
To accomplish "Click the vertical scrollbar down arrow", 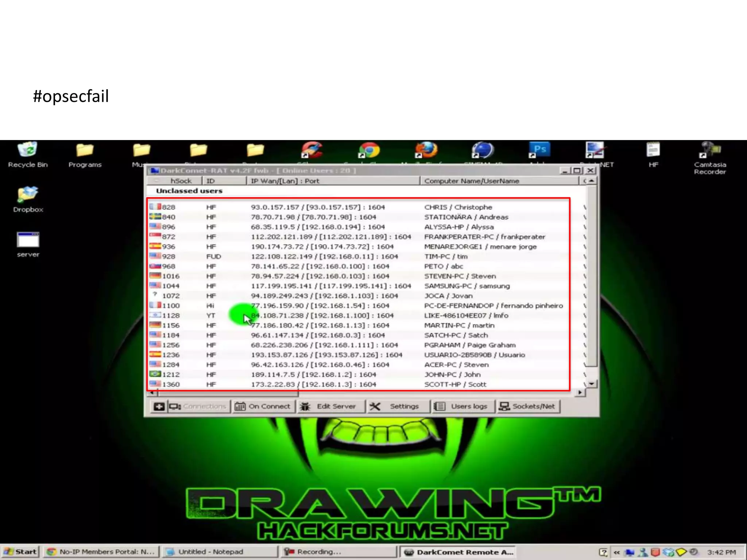I will [591, 384].
